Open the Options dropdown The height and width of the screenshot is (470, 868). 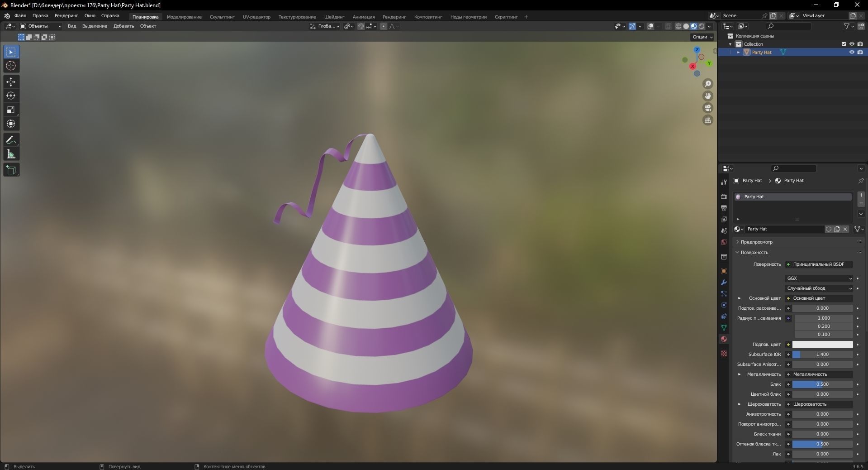pyautogui.click(x=702, y=37)
